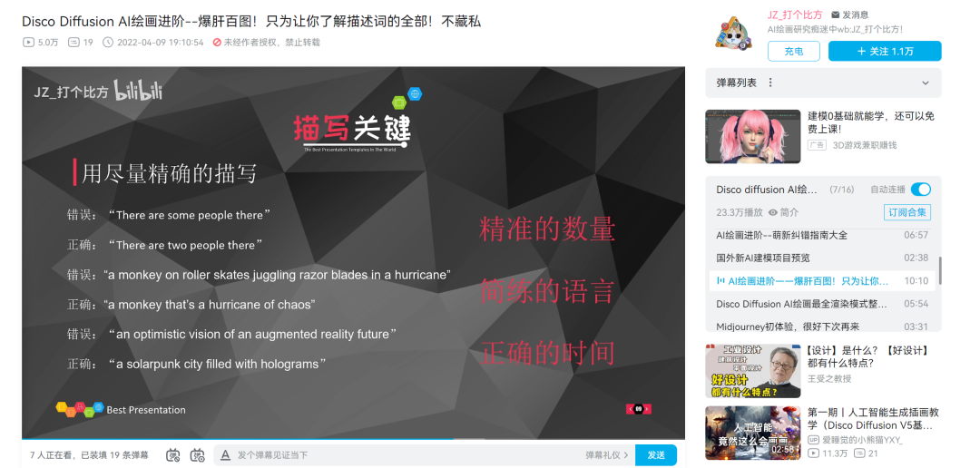Select 'Midjourney初体验' playlist item
Viewport: 980px width, 468px height.
click(787, 327)
